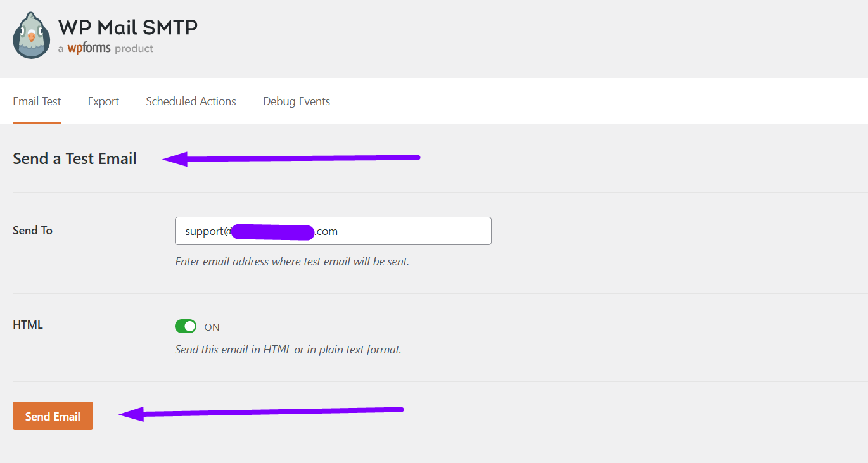Toggle the HTML switch off
Screen dimensions: 868x463
click(186, 326)
